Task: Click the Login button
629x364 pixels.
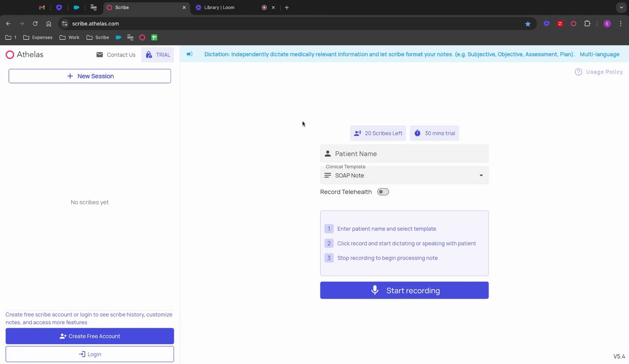Action: (90, 354)
